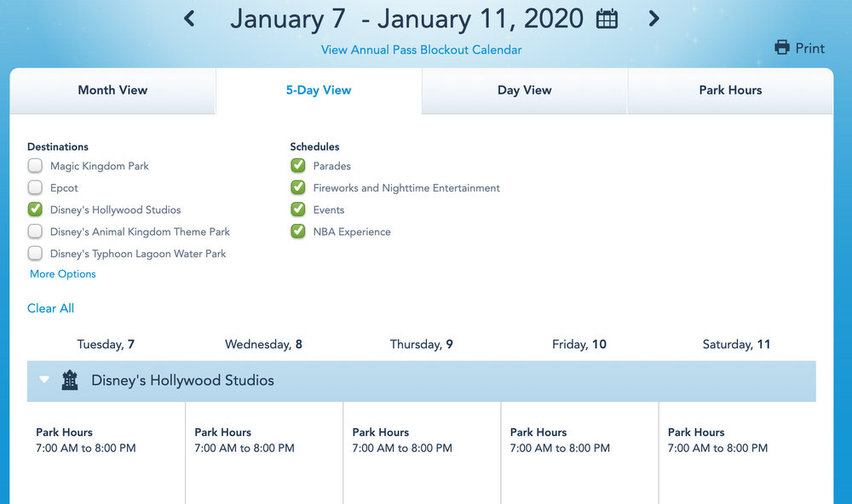This screenshot has width=852, height=504.
Task: Uncheck Fireworks and Nighttime Entertainment
Action: [297, 188]
